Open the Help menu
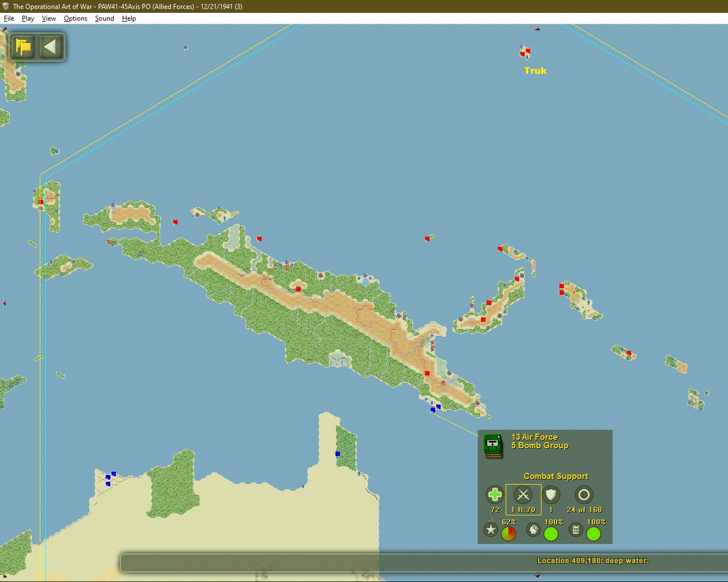 (x=129, y=18)
